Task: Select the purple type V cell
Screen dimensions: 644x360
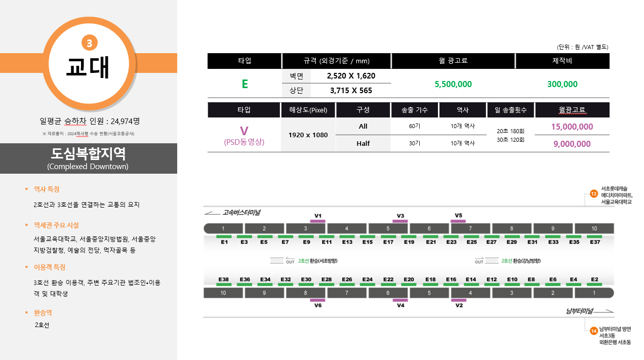Action: pyautogui.click(x=244, y=135)
